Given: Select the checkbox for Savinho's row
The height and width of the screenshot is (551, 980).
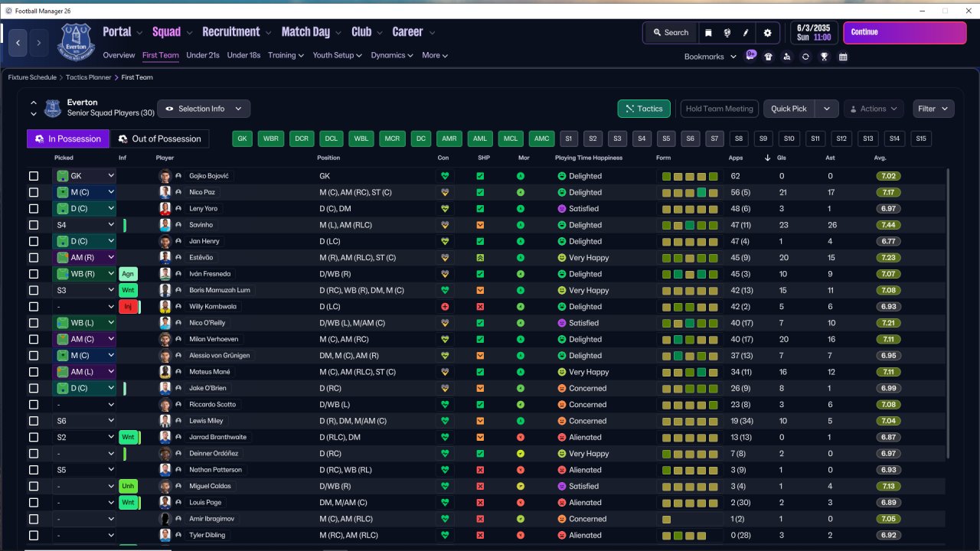Looking at the screenshot, I should (x=34, y=225).
